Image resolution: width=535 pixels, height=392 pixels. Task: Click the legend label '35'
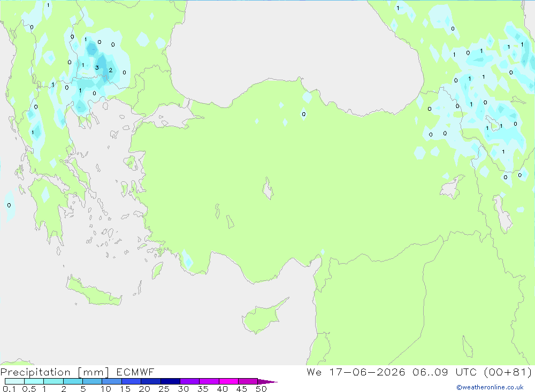[x=203, y=389]
